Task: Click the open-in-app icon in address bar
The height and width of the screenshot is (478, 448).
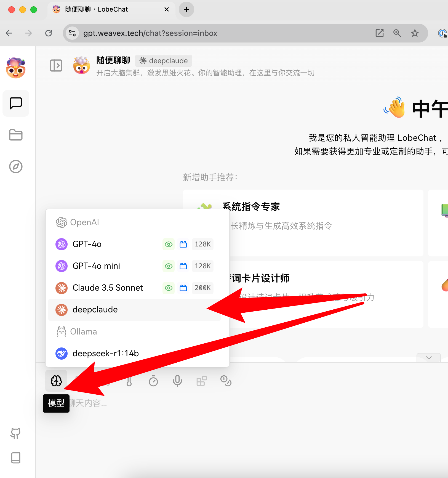Action: tap(380, 33)
